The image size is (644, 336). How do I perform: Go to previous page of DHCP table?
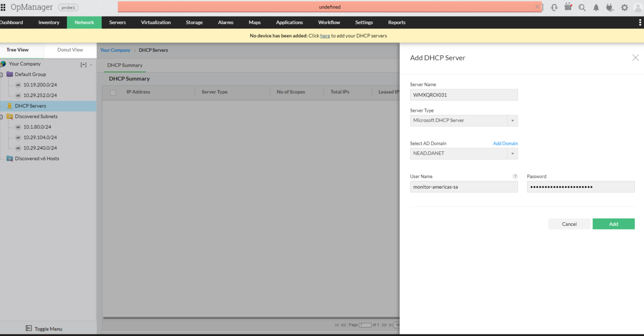[343, 325]
